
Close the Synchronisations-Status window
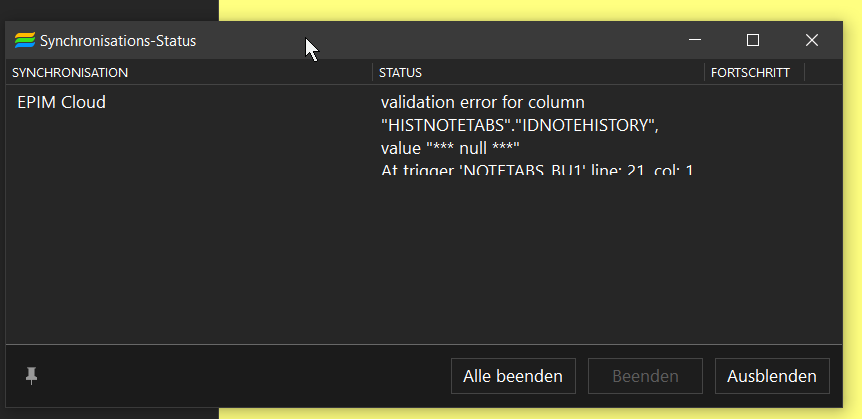click(x=811, y=40)
